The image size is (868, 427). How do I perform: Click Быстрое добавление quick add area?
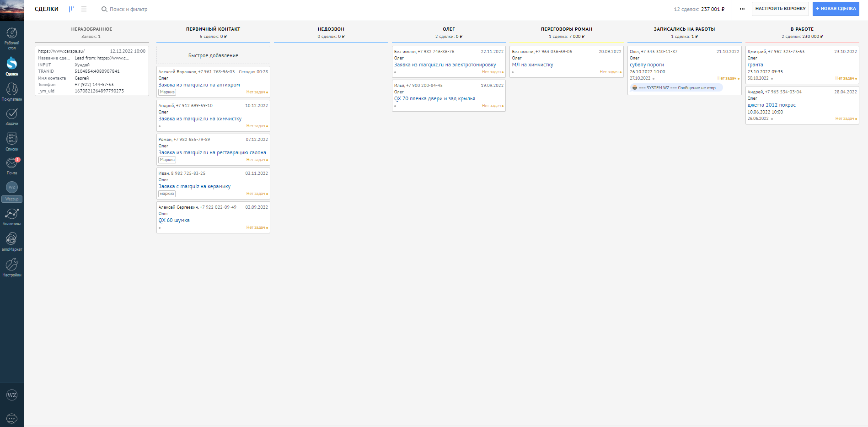click(x=213, y=55)
